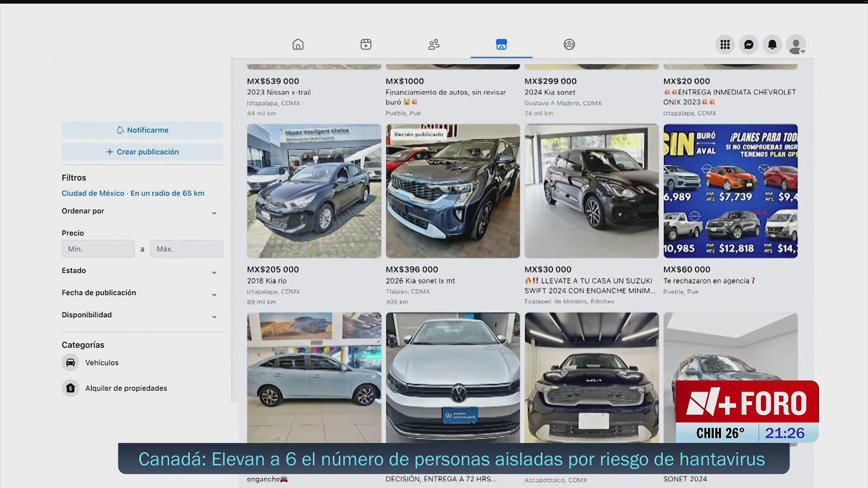Click the Filtros heading
Screen dimensions: 868x488
pos(74,178)
